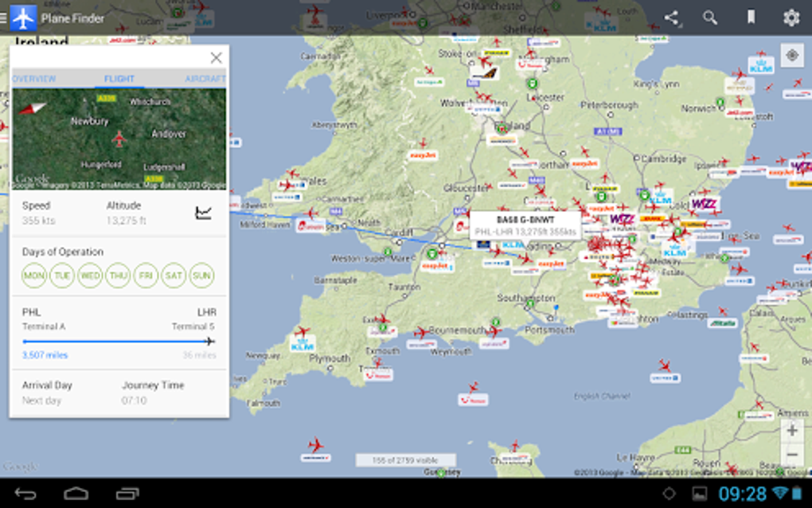Select the FLIGHT tab
This screenshot has height=508, width=812.
[x=119, y=79]
